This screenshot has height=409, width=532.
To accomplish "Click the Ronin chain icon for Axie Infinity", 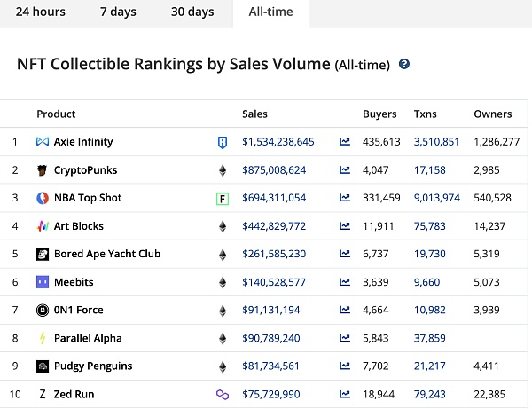I will [223, 142].
